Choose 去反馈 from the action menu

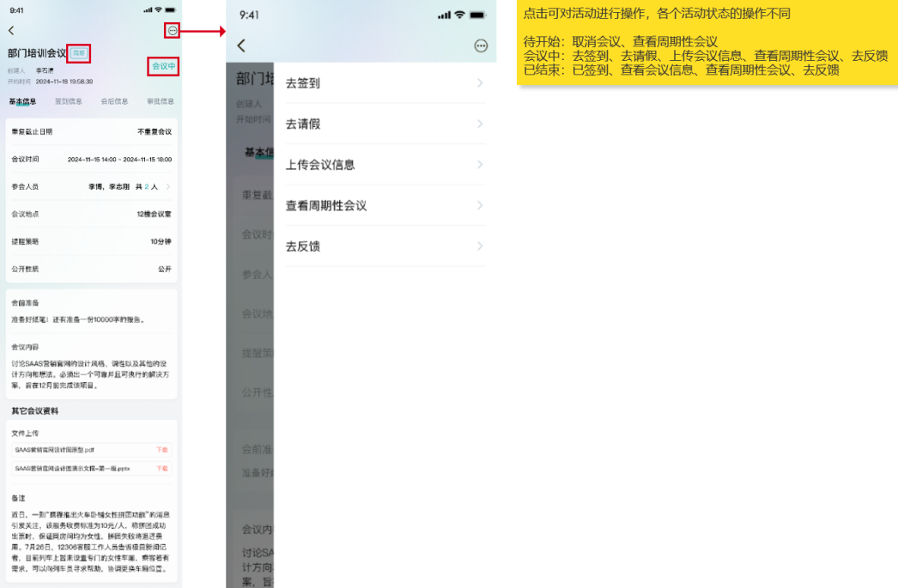(x=384, y=246)
